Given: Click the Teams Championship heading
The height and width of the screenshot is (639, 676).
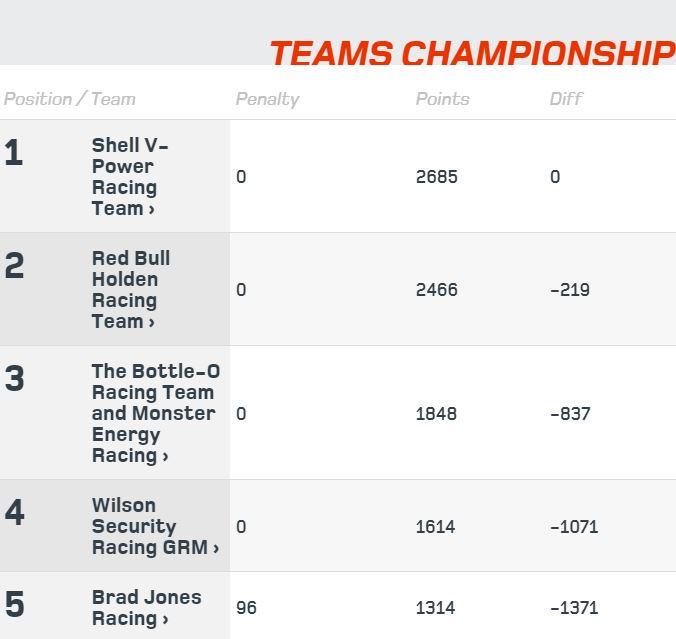Looking at the screenshot, I should click(x=473, y=53).
